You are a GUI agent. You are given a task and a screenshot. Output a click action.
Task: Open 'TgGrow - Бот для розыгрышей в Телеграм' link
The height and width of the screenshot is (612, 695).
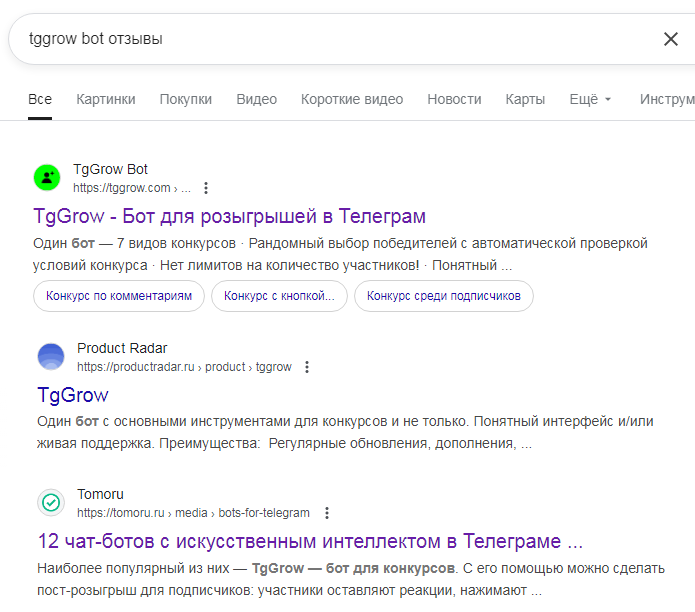pyautogui.click(x=230, y=216)
